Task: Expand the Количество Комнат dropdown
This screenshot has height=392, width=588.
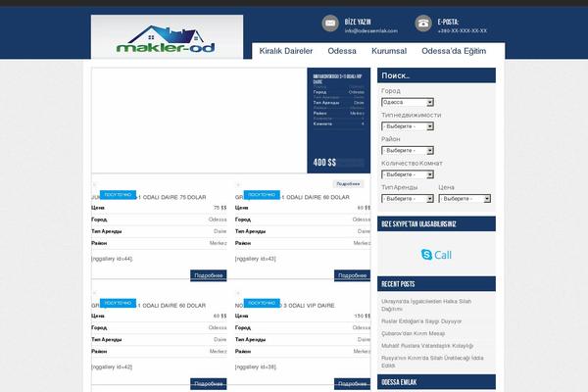Action: [x=408, y=174]
